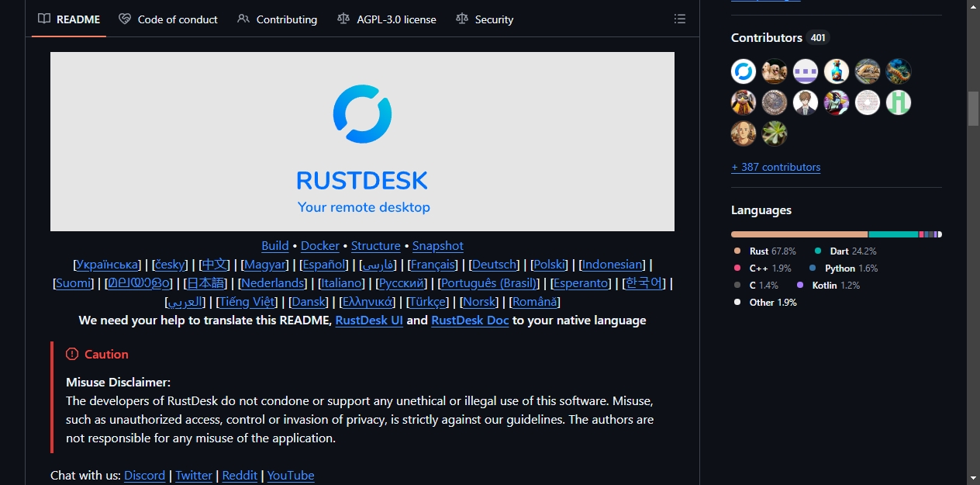
Task: Click the scrollbar down arrow
Action: tap(973, 478)
